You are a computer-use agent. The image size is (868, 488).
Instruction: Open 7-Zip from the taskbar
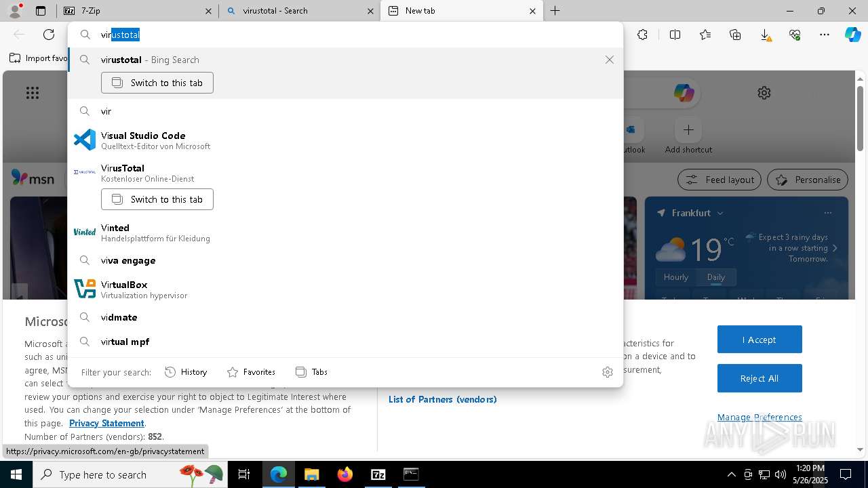[x=378, y=474]
